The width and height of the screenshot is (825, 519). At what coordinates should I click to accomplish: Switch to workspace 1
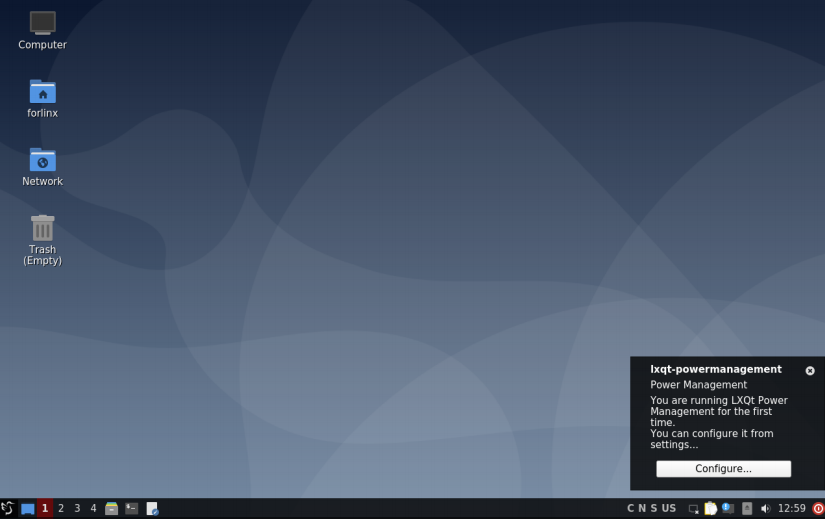[45, 508]
